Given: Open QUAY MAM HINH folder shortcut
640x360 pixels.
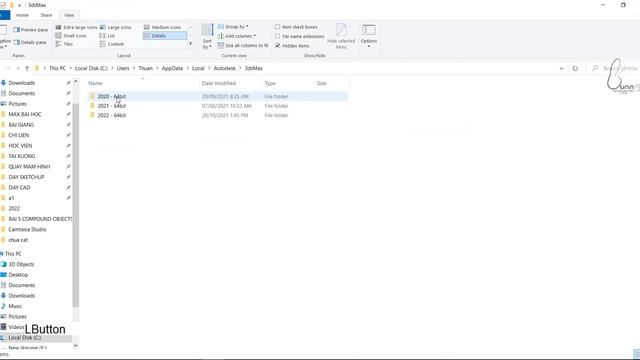Looking at the screenshot, I should point(29,167).
